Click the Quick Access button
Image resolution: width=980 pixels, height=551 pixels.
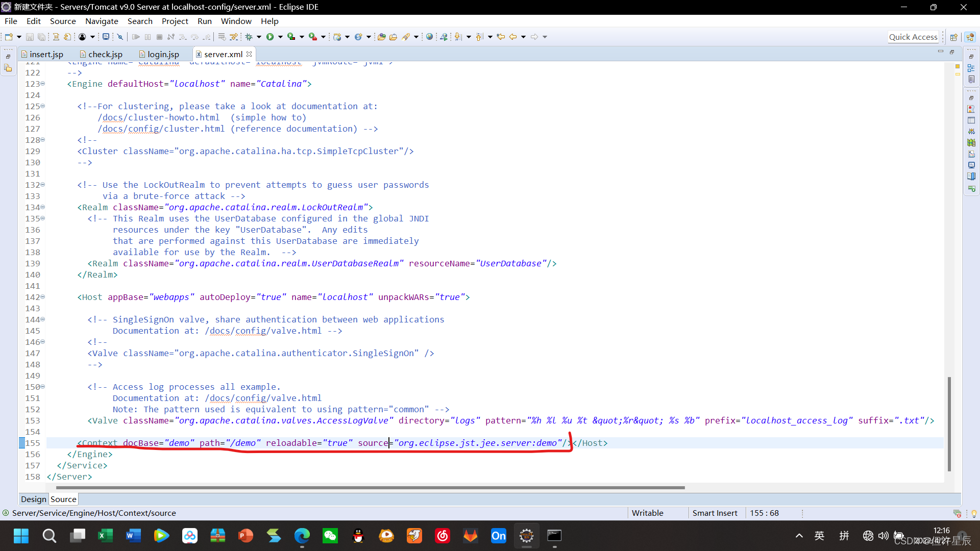click(x=913, y=37)
